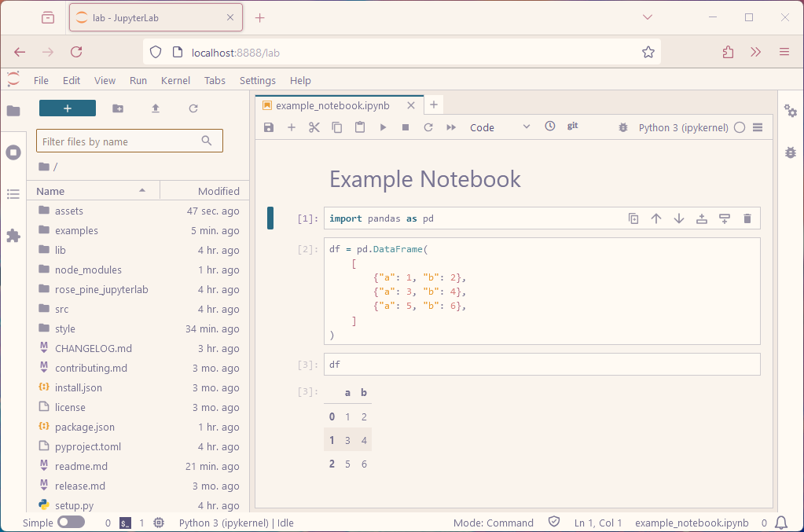Click Ln 1, Col 1 in status bar
The height and width of the screenshot is (532, 804).
598,523
